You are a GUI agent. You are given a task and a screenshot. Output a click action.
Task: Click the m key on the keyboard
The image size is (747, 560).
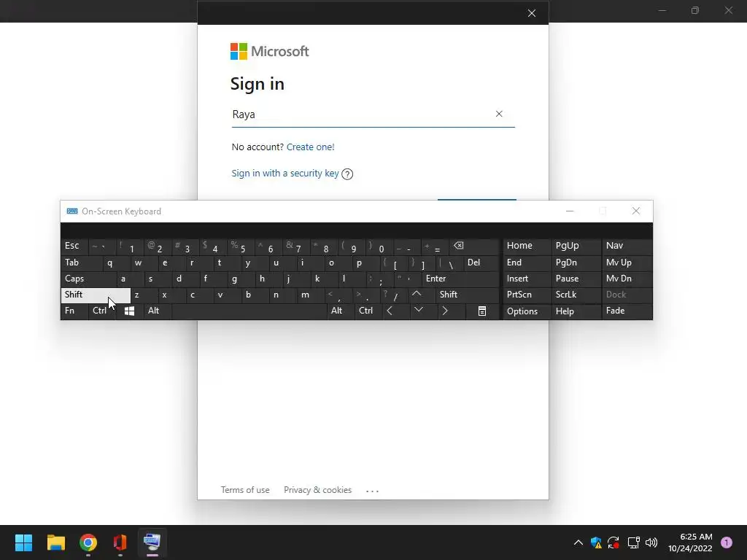(311, 295)
